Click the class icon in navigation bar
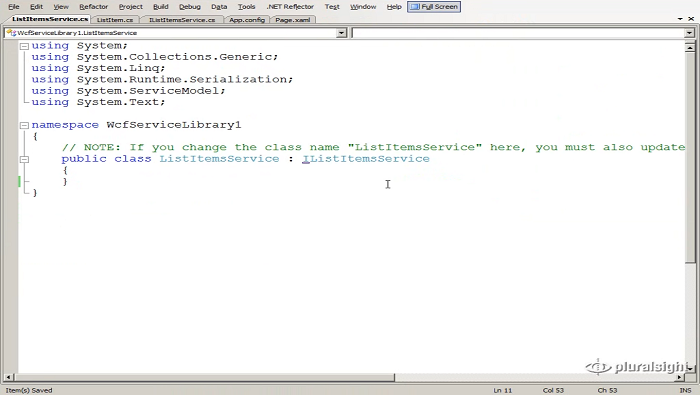 pos(11,33)
